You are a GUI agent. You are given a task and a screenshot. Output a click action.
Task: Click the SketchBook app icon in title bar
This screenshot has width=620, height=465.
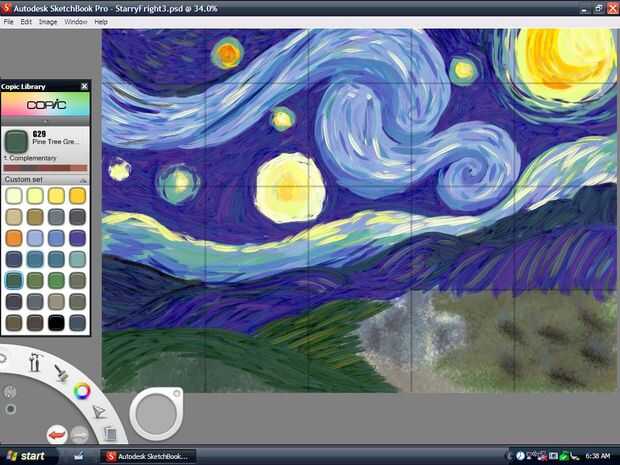click(6, 8)
